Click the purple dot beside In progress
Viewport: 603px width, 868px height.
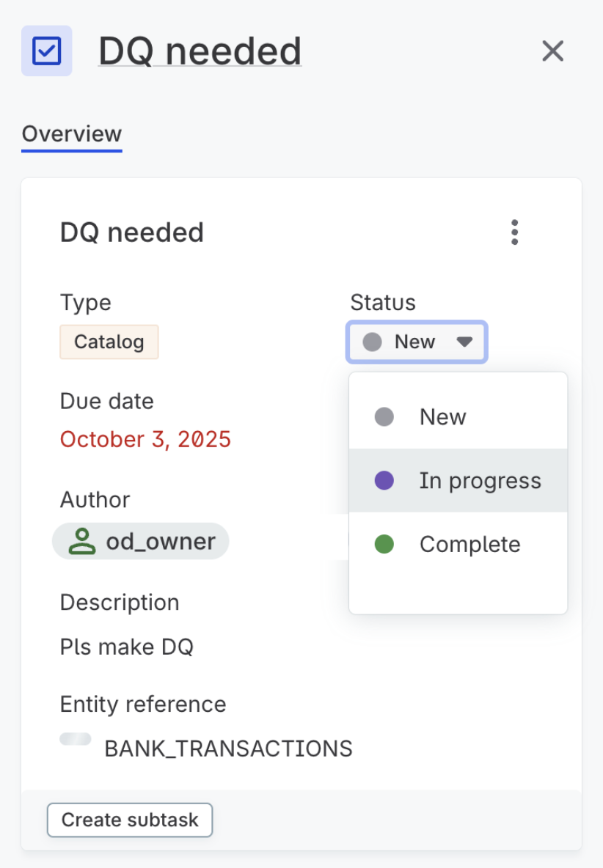point(382,480)
